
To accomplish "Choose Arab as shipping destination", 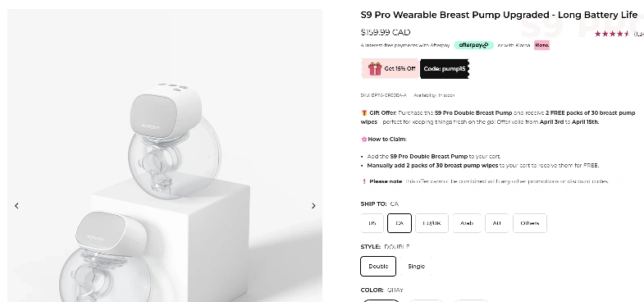I will coord(467,223).
